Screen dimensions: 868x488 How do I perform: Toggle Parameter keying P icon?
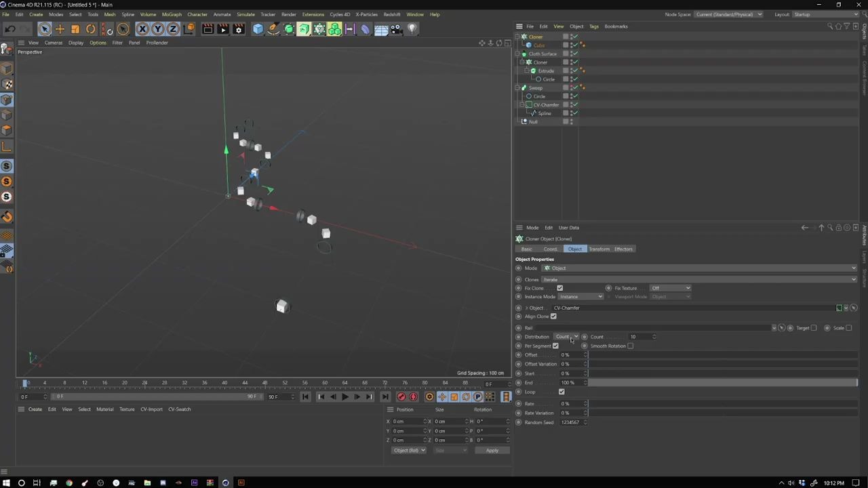click(x=478, y=397)
